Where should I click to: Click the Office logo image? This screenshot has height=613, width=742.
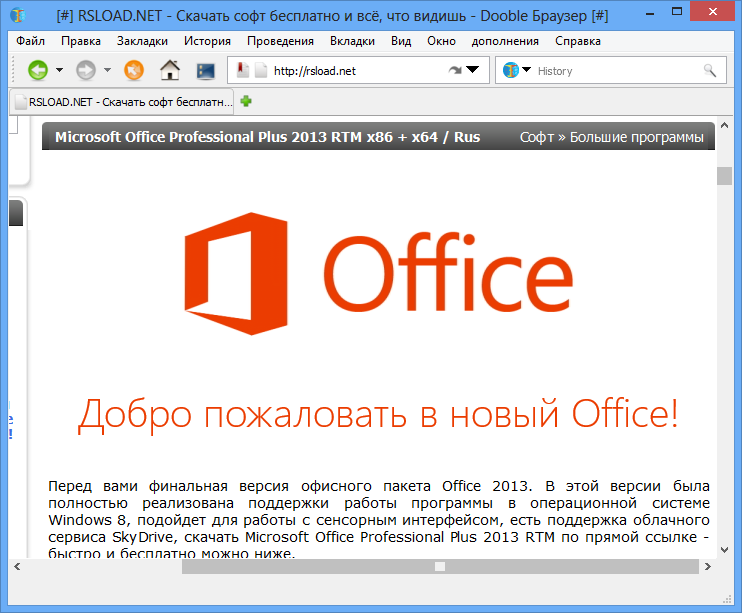pyautogui.click(x=379, y=273)
